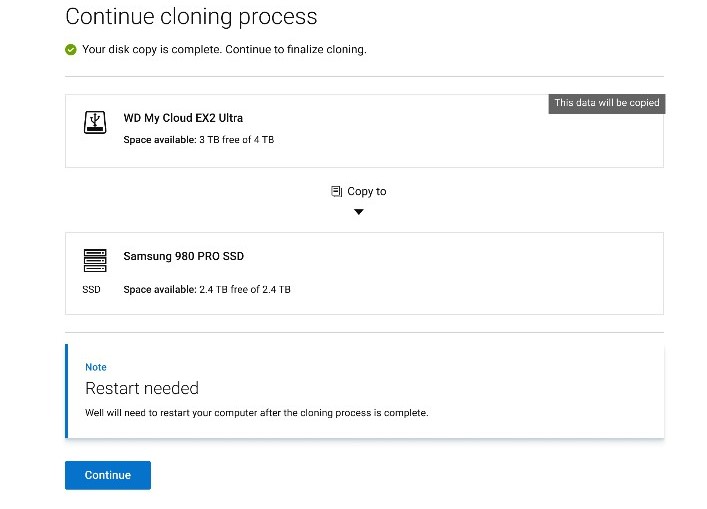Screen dimensions: 707x509
Task: Click '3 TB free of 4 TB' space text
Action: coord(236,140)
